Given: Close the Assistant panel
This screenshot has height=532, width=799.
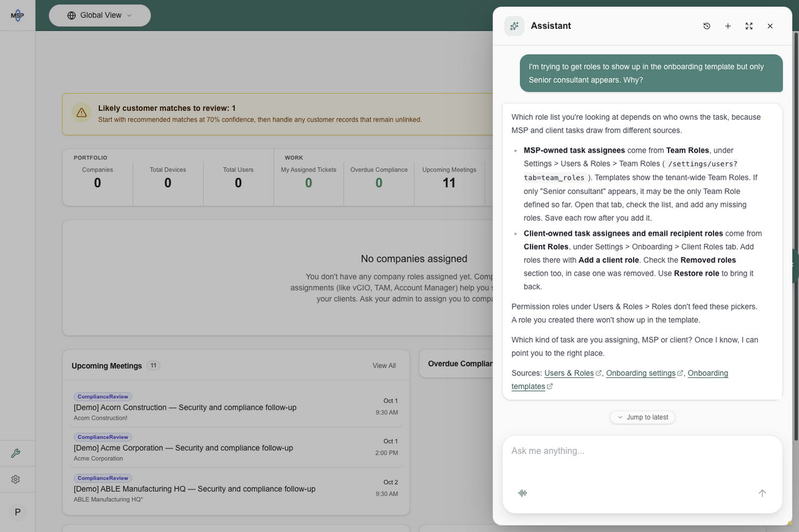Looking at the screenshot, I should [770, 26].
